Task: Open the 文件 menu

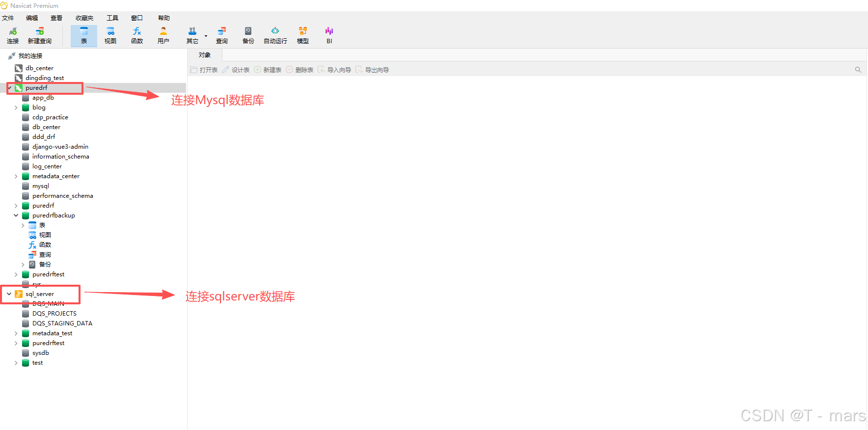Action: (8, 18)
